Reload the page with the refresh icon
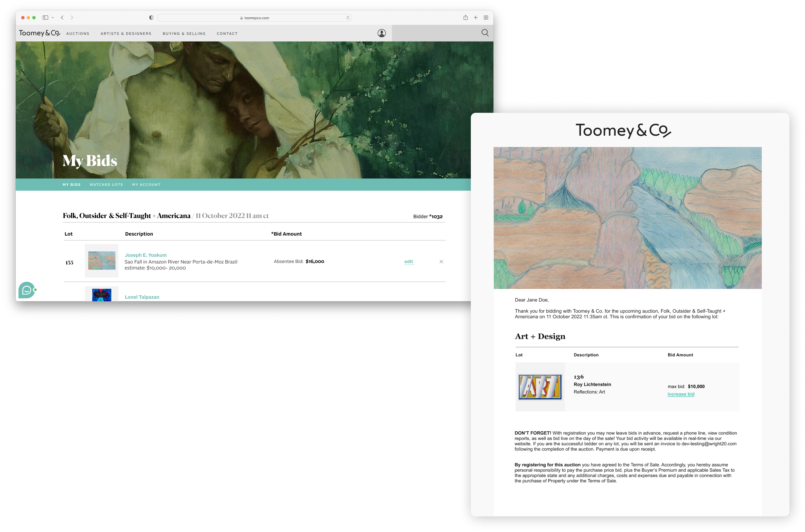Screen dimensions: 805x532 pos(348,18)
